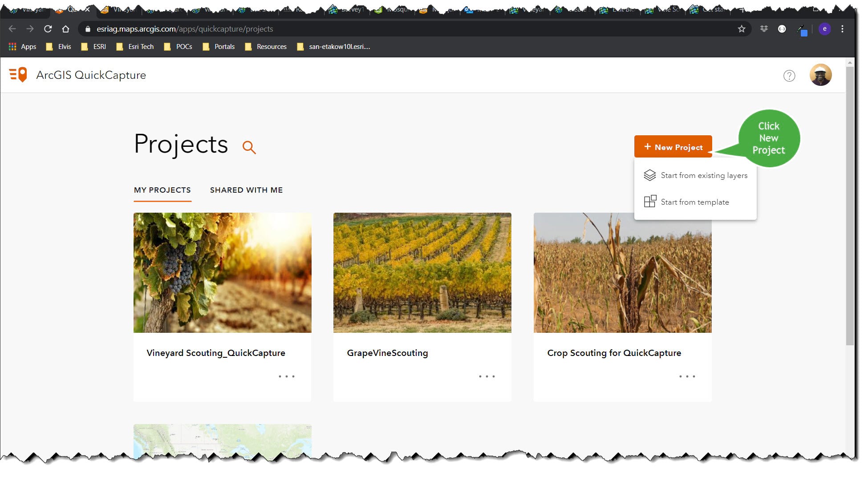Viewport: 868px width, 477px height.
Task: Click the browser back arrow
Action: [x=12, y=29]
